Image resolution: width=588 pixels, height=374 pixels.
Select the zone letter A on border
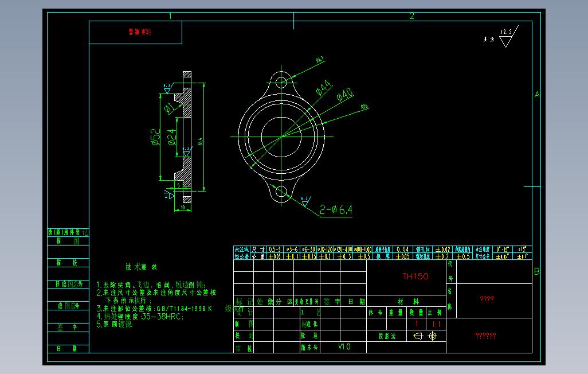click(537, 95)
